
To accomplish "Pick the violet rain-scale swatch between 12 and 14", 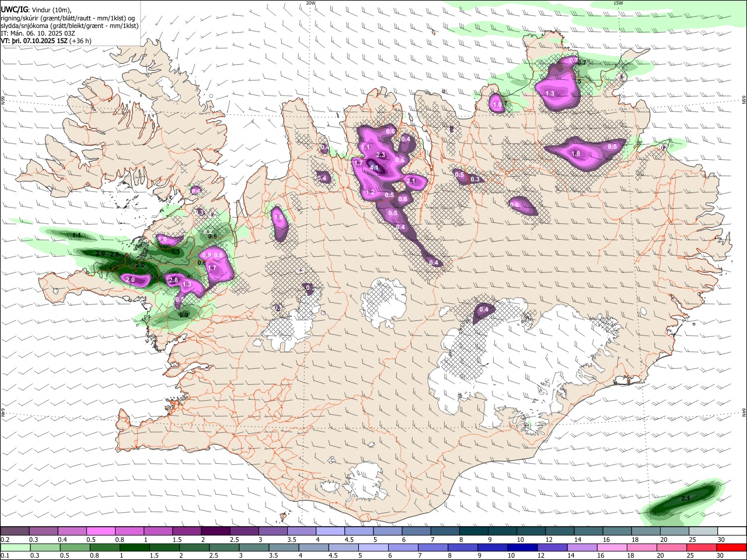I will click(x=553, y=547).
